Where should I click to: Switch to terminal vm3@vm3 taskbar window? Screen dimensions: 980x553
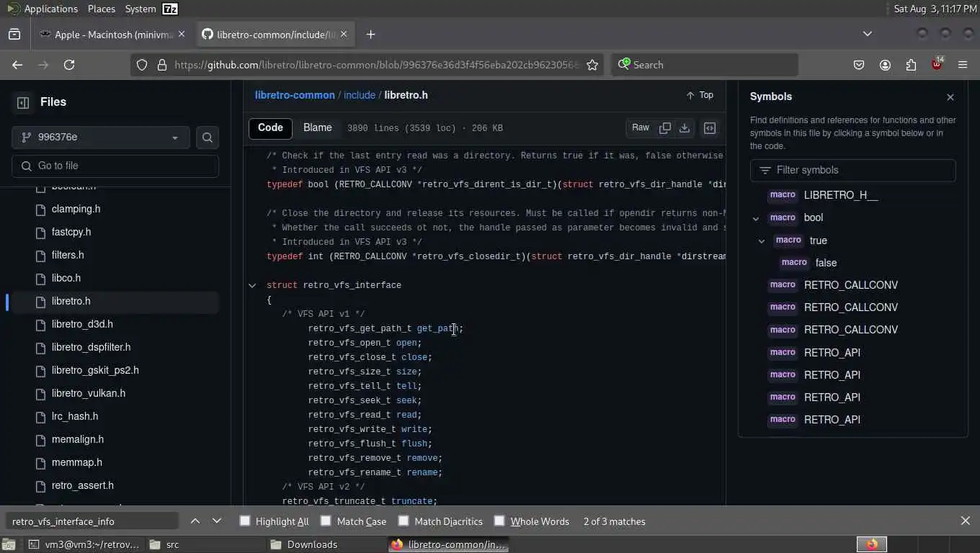(84, 544)
